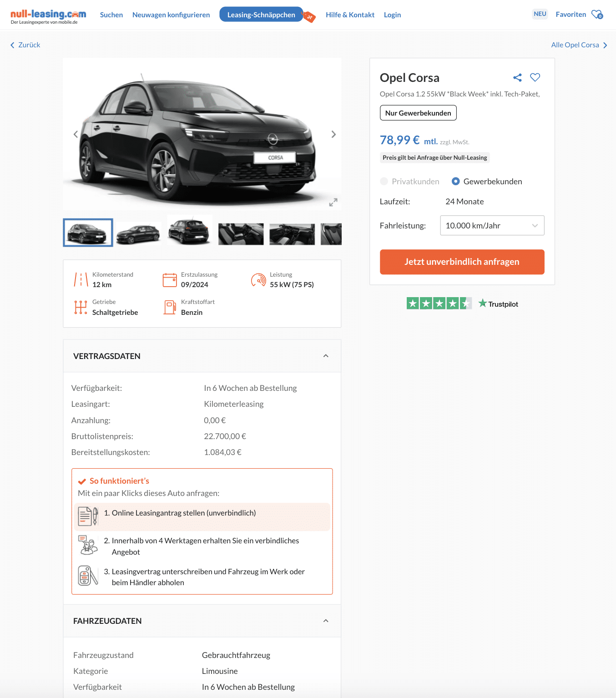
Task: Select the Gewerbekunden radio option
Action: coord(455,182)
